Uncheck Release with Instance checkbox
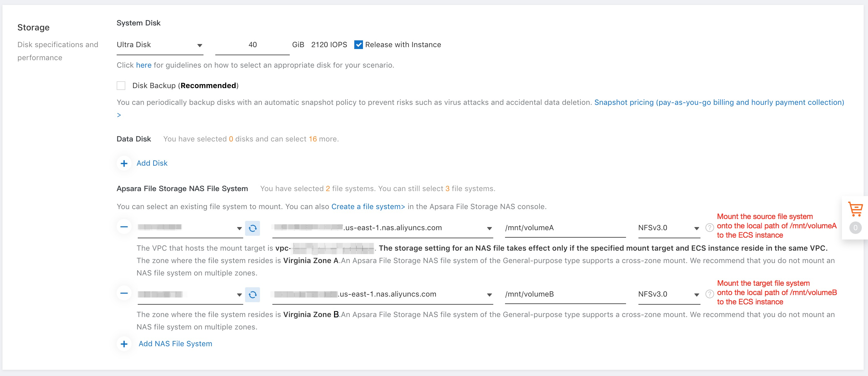The image size is (868, 376). point(359,44)
